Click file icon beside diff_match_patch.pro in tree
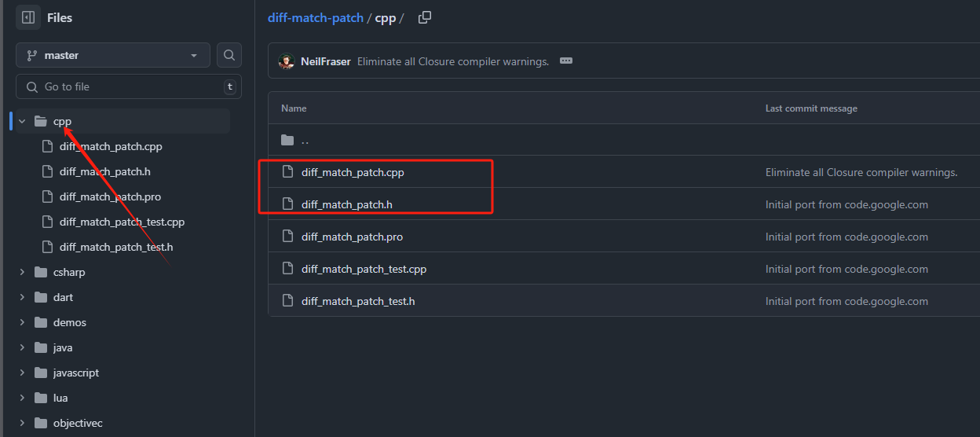The width and height of the screenshot is (980, 437). click(47, 196)
